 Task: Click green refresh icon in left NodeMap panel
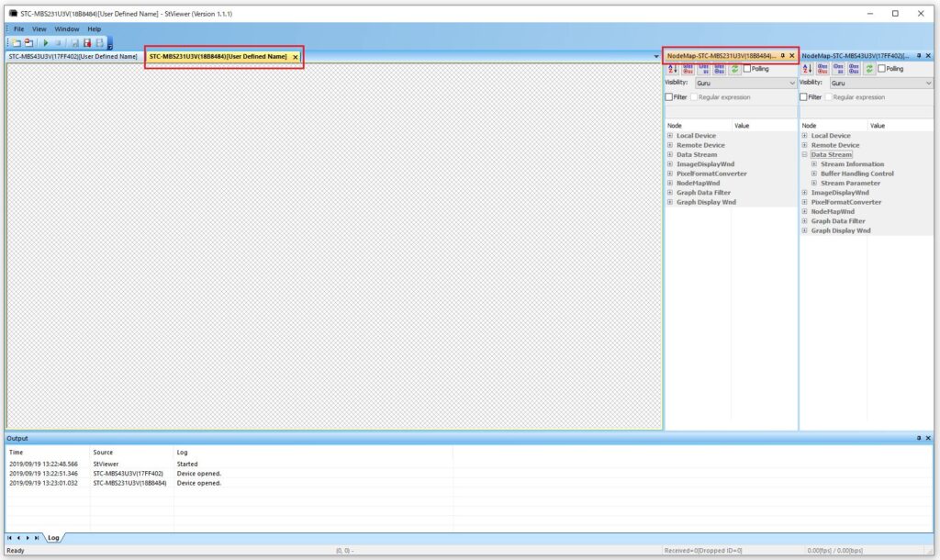point(734,69)
